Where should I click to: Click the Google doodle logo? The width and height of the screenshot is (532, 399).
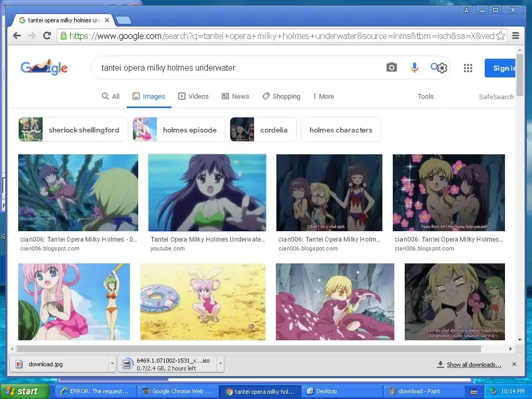44,67
